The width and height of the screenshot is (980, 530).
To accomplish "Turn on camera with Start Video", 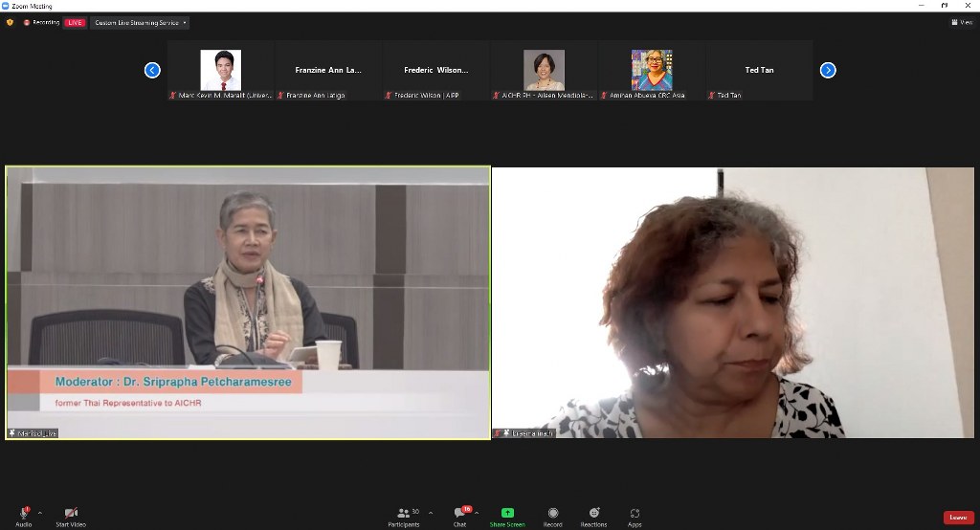I will pos(71,516).
